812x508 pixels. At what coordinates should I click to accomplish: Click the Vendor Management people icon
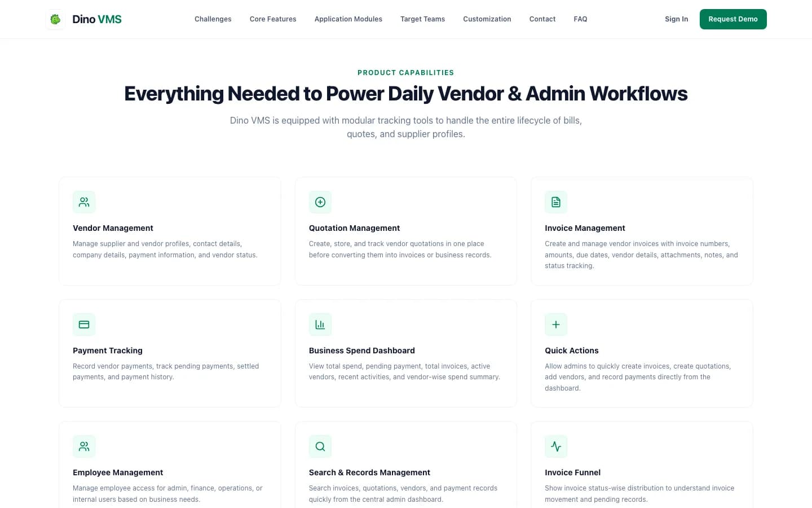[x=84, y=202]
